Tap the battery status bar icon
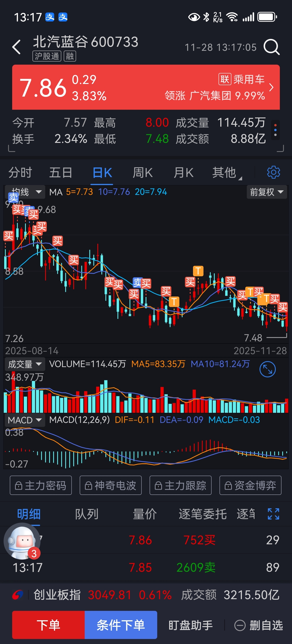Viewport: 292px width, 644px height. tap(267, 17)
